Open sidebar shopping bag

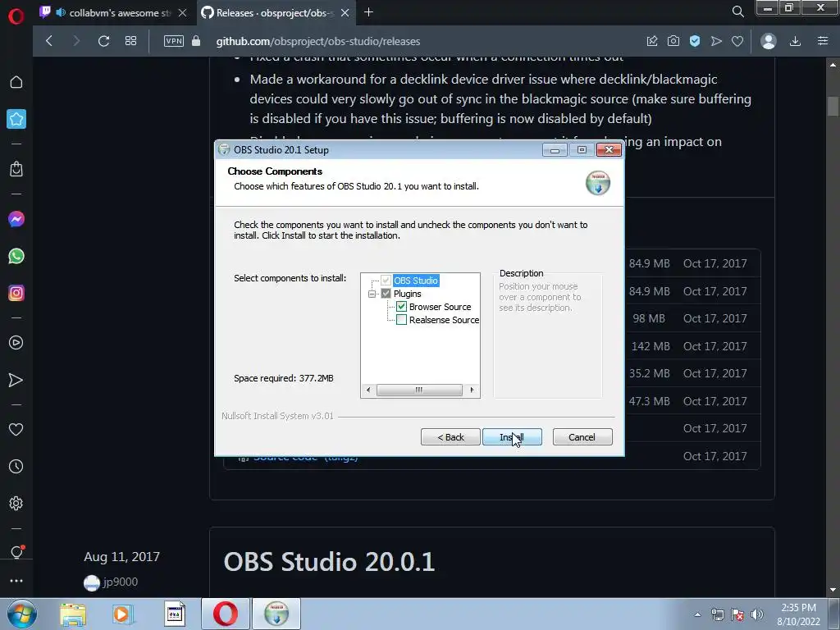pos(16,169)
